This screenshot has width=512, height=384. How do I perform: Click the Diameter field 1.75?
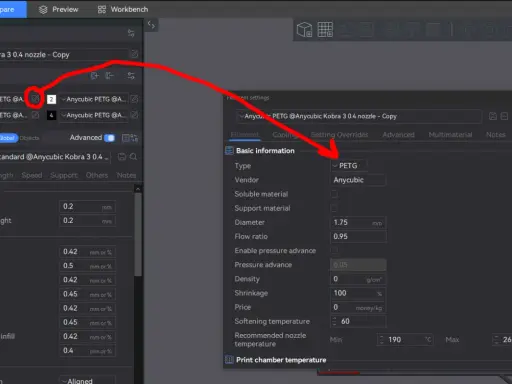tap(358, 222)
